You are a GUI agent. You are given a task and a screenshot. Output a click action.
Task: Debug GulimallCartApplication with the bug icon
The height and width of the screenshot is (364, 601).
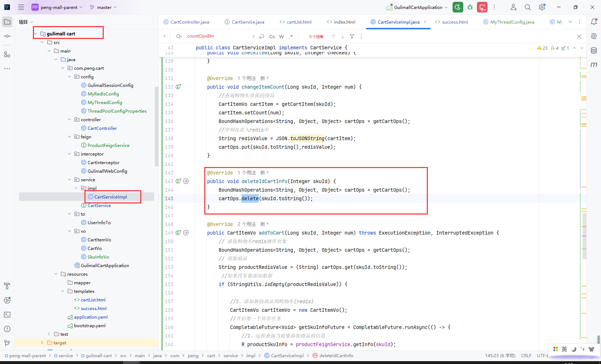[x=470, y=7]
